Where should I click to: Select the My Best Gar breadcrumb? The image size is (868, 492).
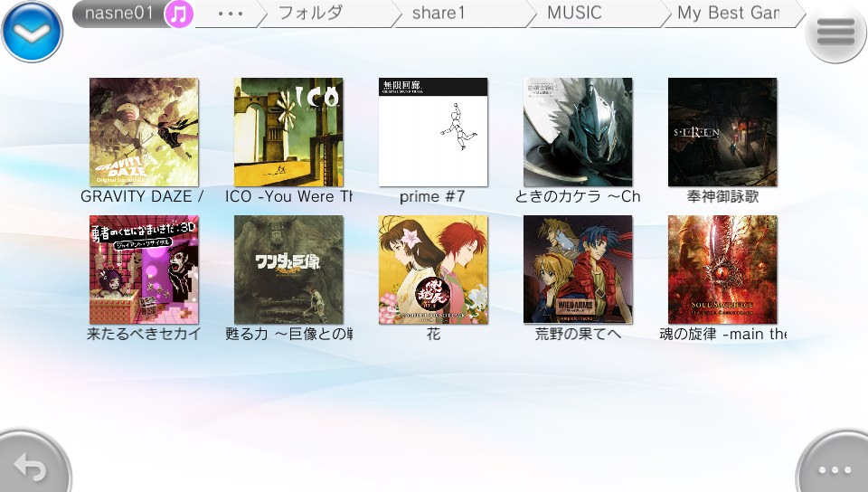(731, 14)
